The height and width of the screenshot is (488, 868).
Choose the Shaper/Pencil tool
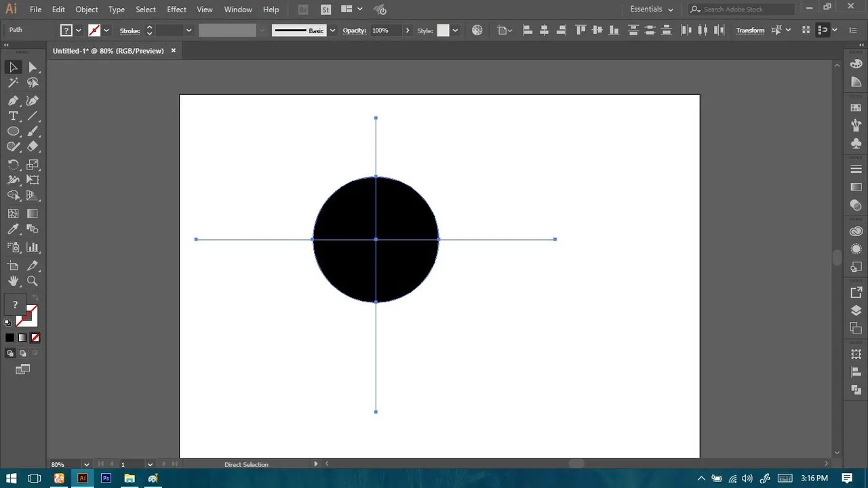[x=13, y=146]
